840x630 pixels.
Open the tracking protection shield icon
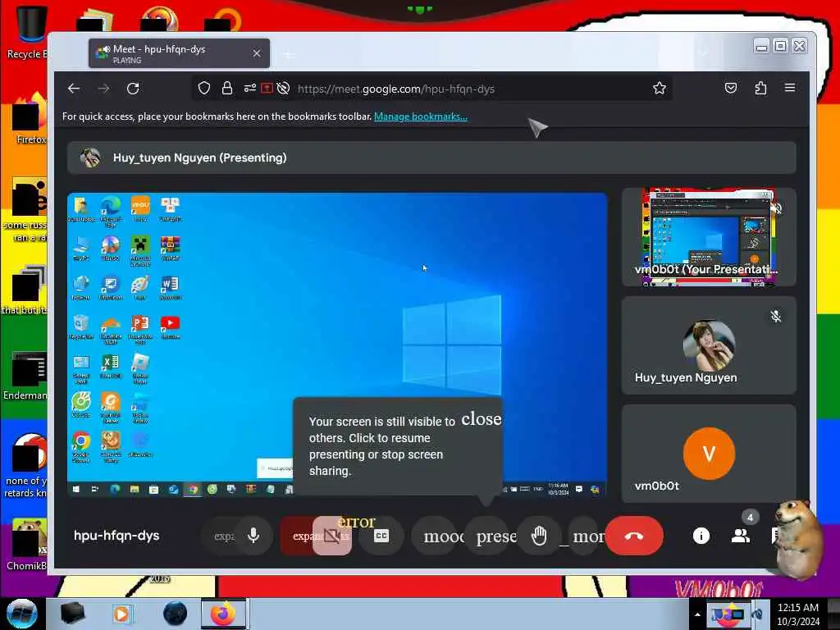pyautogui.click(x=204, y=89)
